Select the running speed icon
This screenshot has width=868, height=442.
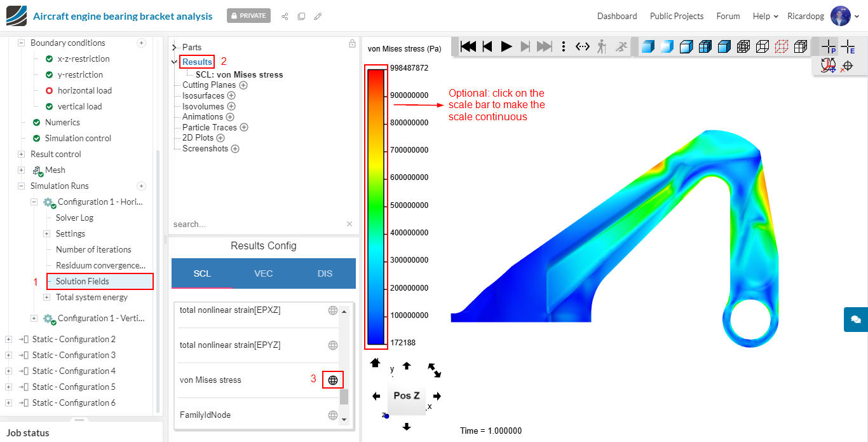pyautogui.click(x=621, y=46)
